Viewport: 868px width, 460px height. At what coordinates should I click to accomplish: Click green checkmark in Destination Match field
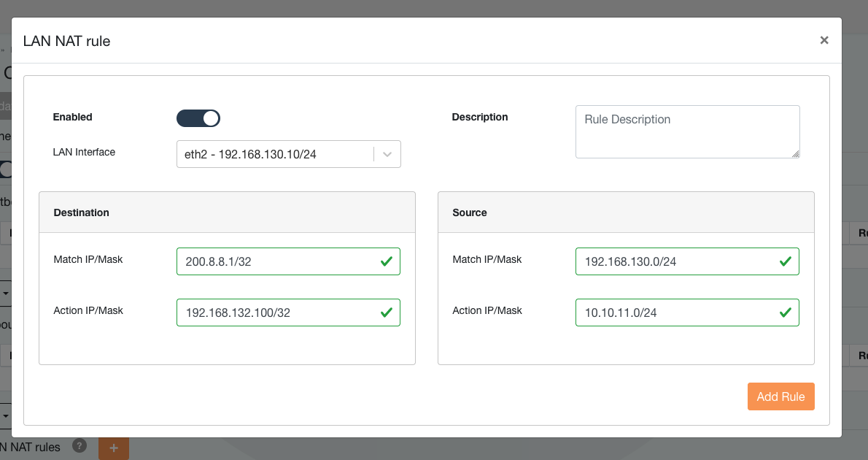pyautogui.click(x=387, y=261)
